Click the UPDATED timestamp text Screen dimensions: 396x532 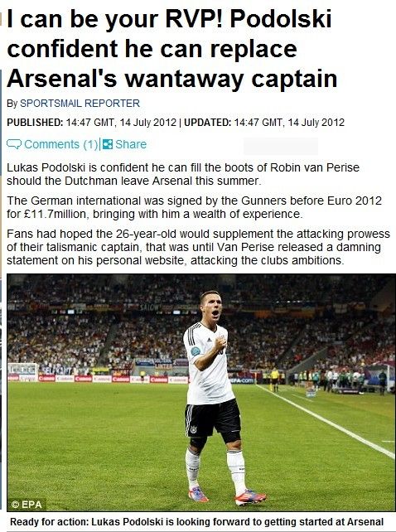coord(264,122)
